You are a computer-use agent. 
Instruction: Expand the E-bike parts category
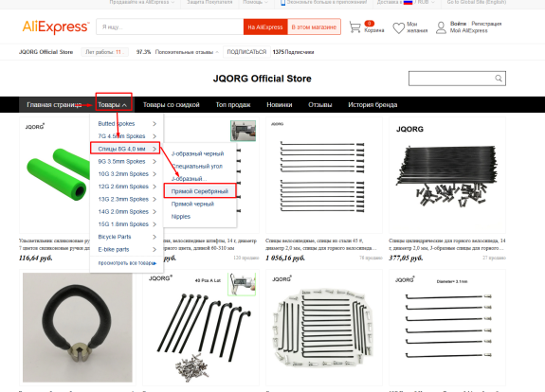coord(126,249)
